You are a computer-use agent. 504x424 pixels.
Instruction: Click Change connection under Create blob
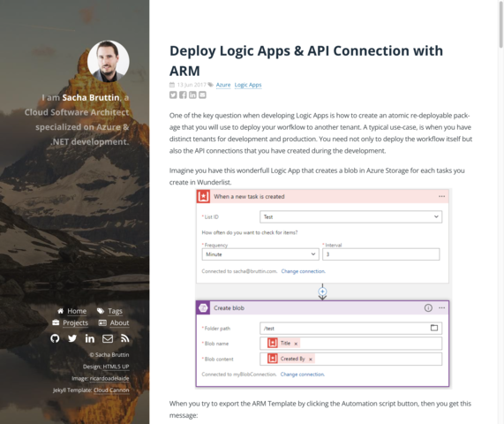(x=303, y=375)
